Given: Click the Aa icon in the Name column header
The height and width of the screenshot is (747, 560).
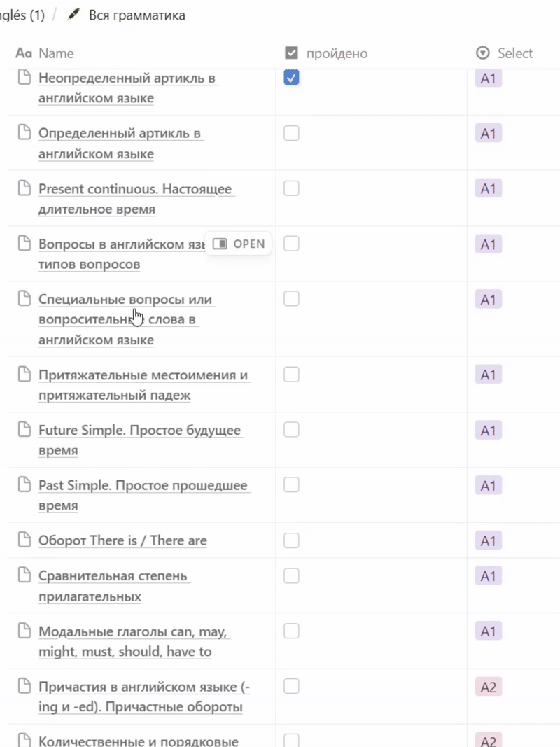Looking at the screenshot, I should 23,53.
